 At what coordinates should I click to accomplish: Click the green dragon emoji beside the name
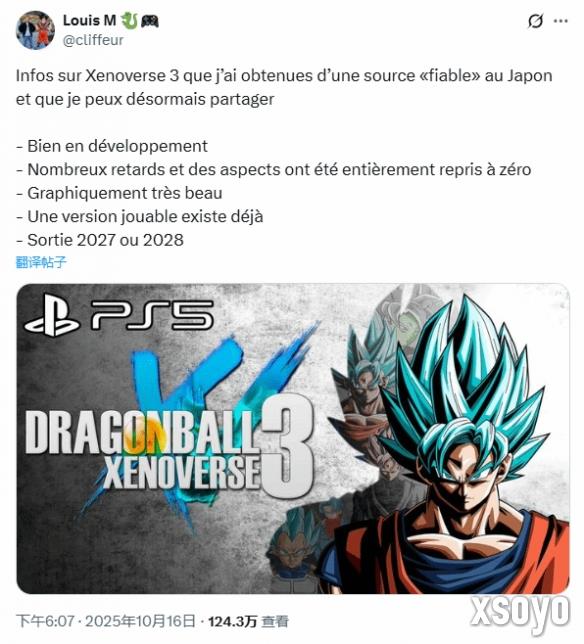click(129, 20)
